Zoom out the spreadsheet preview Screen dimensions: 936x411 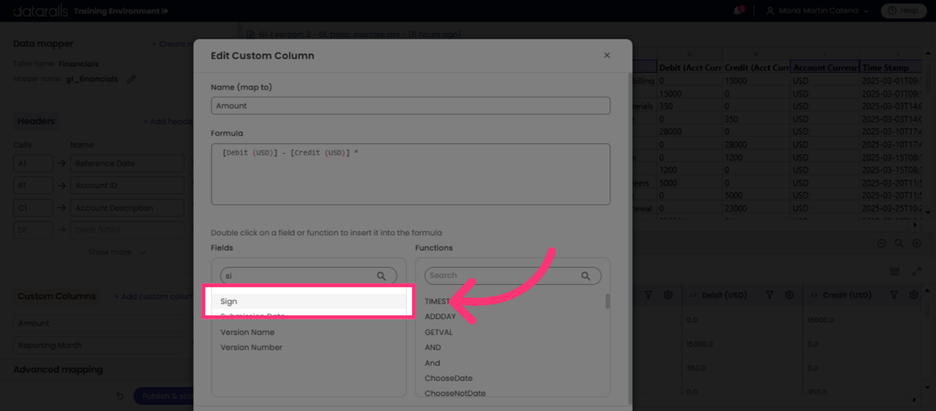(x=881, y=243)
